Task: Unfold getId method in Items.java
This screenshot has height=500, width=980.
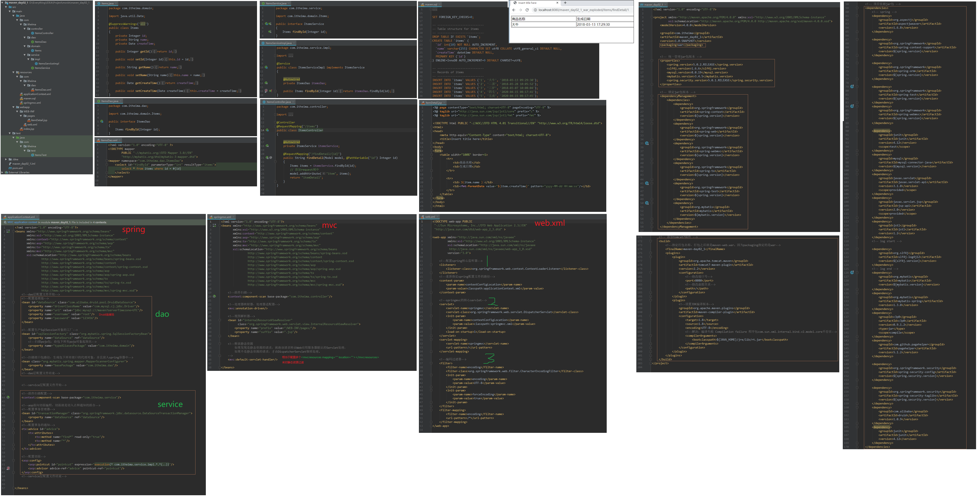Action: point(107,51)
